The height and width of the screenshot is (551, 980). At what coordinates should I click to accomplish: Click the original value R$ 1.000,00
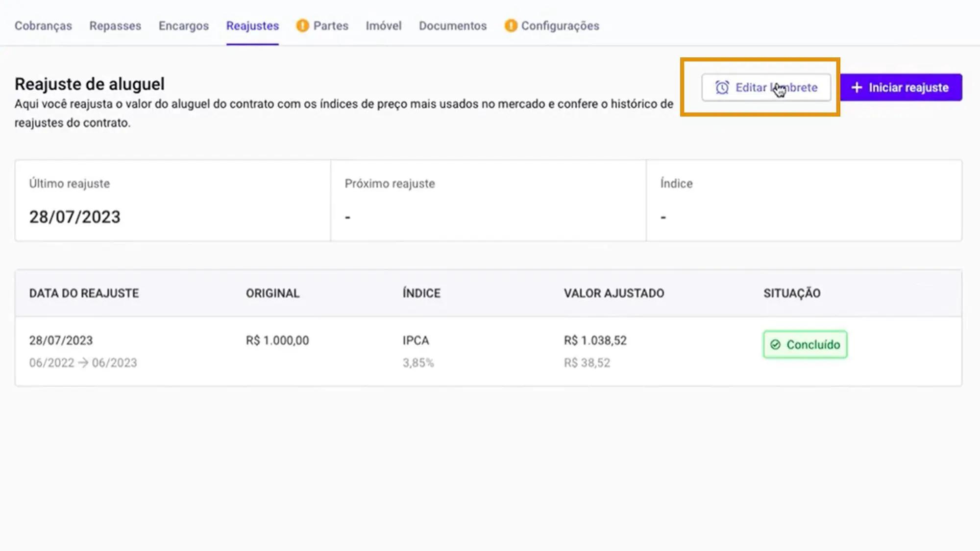[x=277, y=340]
